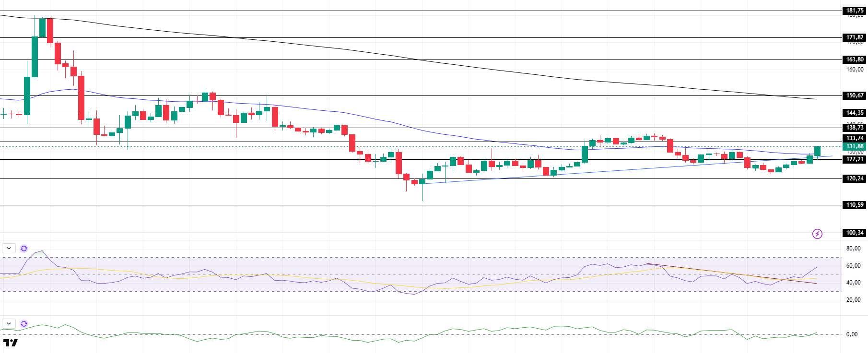
Task: Select the 171,82 price level label
Action: 855,37
